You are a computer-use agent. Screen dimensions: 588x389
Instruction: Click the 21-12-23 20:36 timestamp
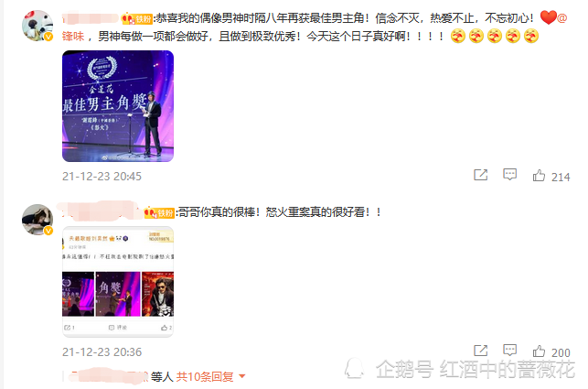click(102, 351)
